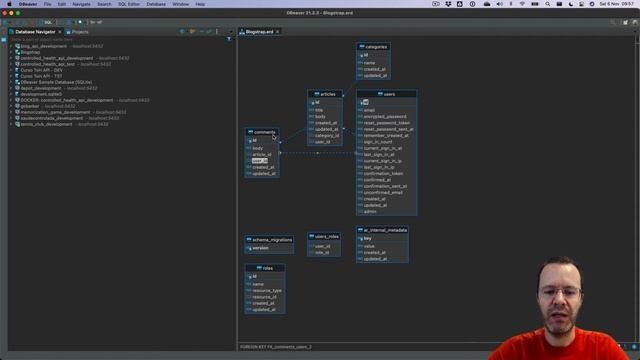This screenshot has width=640, height=360.
Task: Click category_id column in articles table
Action: (x=327, y=136)
